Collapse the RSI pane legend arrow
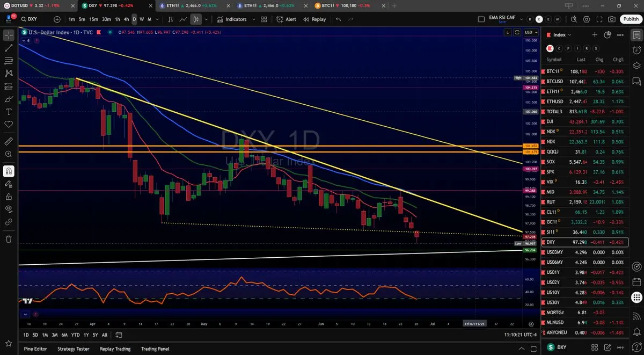 [25, 314]
